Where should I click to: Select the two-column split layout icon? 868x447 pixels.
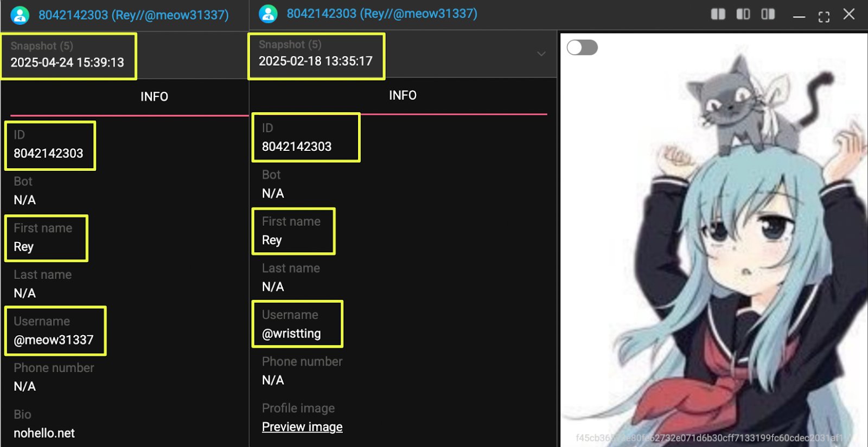[x=718, y=14]
